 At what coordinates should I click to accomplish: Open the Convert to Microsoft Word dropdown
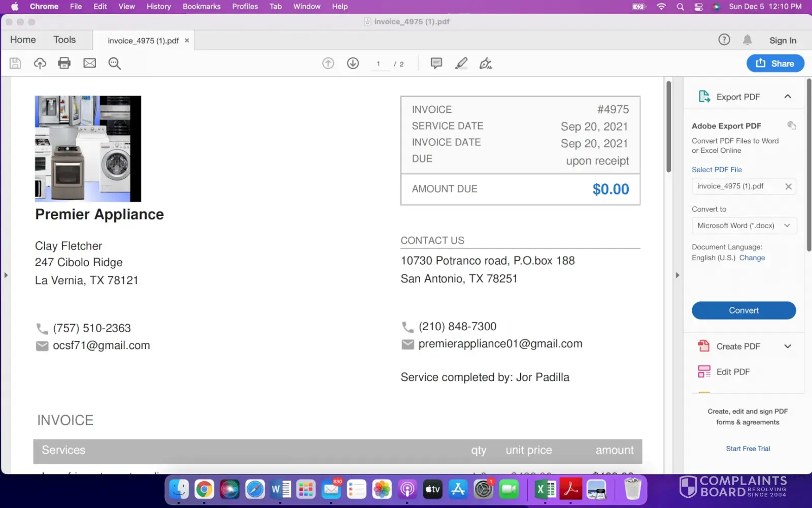(x=744, y=226)
